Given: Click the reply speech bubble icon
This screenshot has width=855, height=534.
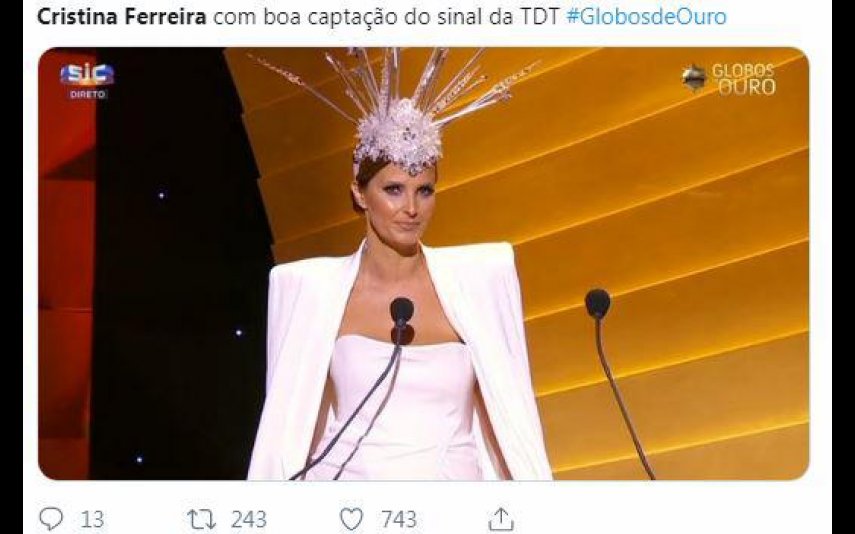Looking at the screenshot, I should 51,519.
